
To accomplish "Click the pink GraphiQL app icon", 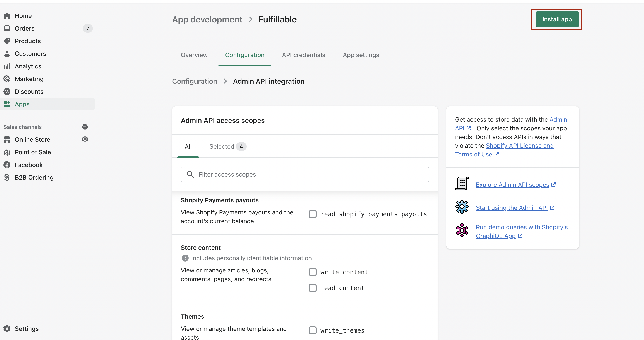I will pyautogui.click(x=462, y=230).
